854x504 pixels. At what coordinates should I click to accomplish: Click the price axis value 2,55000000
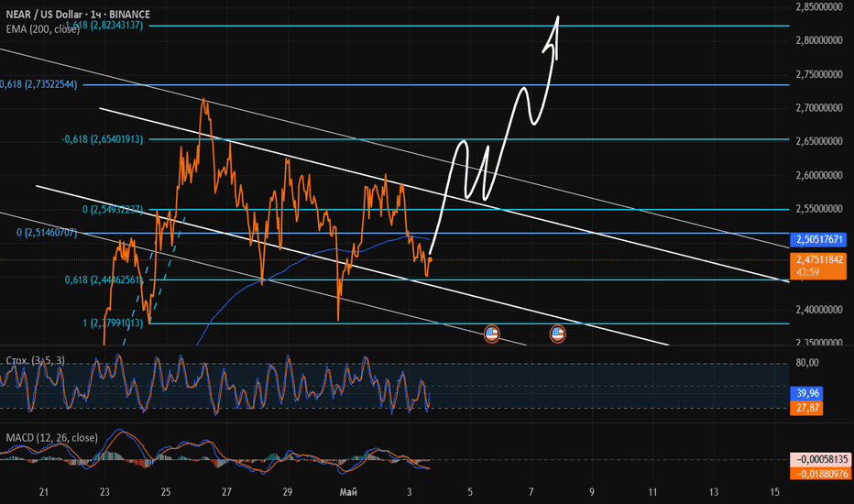click(x=818, y=209)
